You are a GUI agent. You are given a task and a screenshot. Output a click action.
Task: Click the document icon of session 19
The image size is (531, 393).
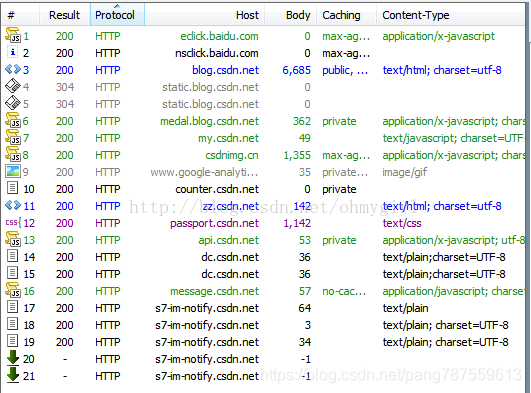[x=13, y=341]
